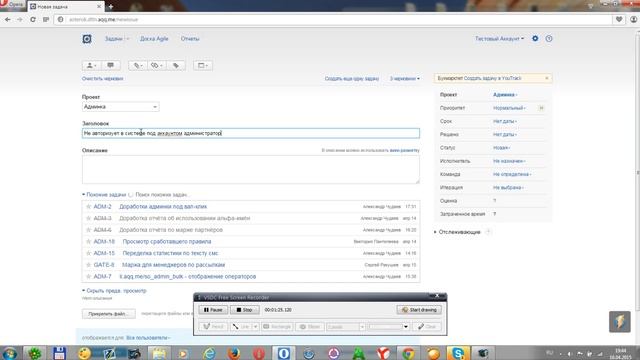Star issue ADM-15
Viewport: 640px width, 360px height.
(x=88, y=253)
